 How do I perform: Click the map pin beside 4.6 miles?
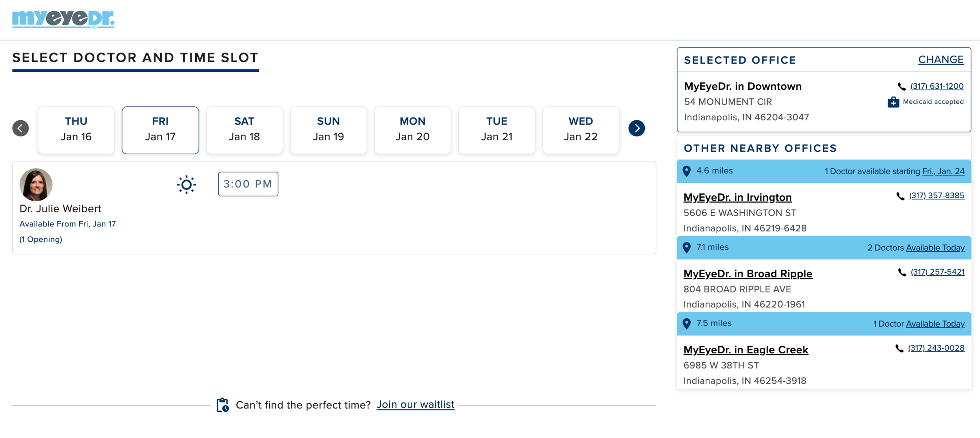coord(686,171)
